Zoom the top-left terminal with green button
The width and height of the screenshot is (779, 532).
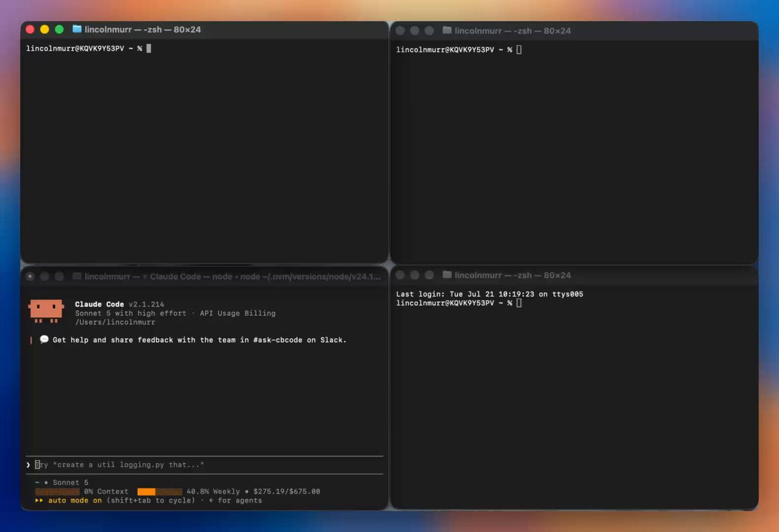59,29
